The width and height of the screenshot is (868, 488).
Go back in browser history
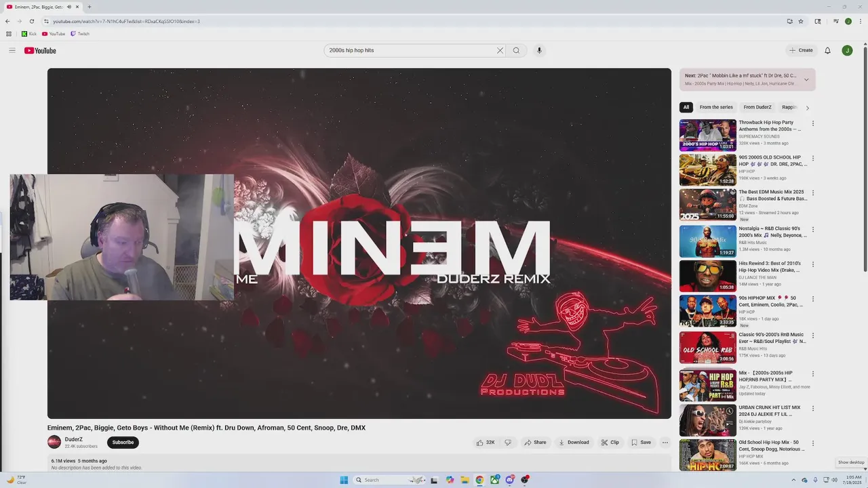click(7, 21)
